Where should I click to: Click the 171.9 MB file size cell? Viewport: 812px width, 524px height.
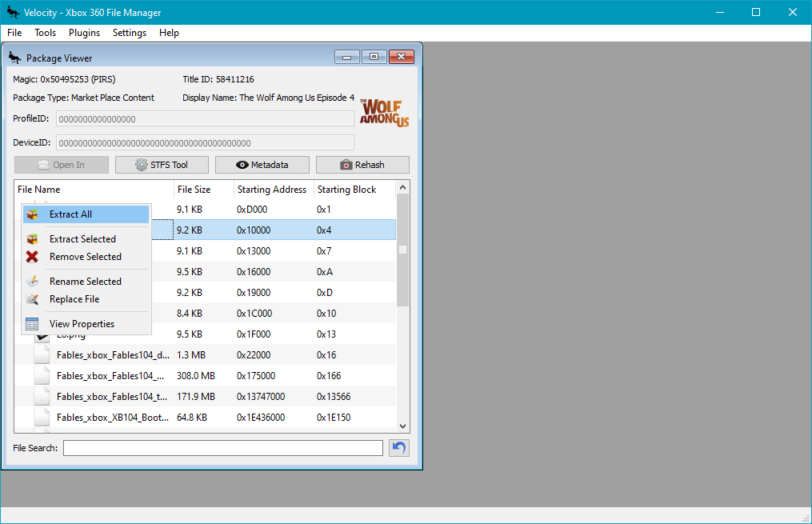tap(196, 397)
